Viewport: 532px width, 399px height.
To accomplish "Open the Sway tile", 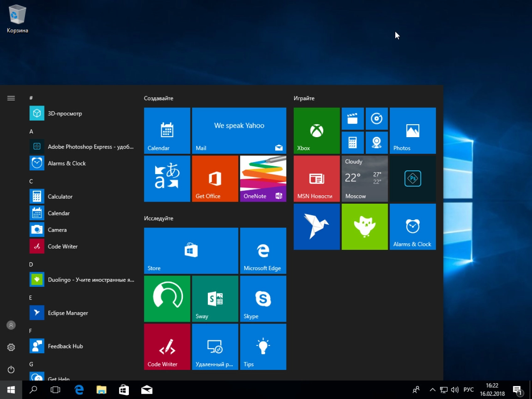I will coord(215,299).
